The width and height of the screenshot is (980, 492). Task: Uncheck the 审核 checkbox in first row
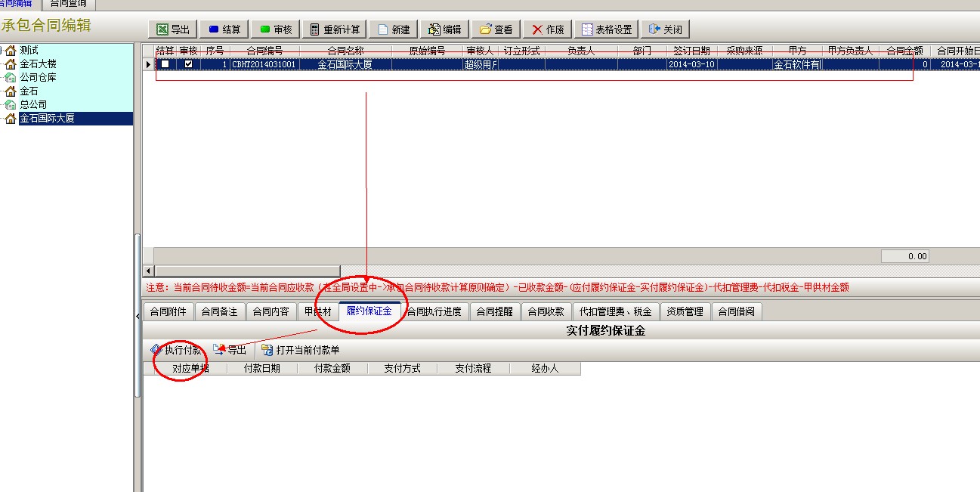coord(188,64)
